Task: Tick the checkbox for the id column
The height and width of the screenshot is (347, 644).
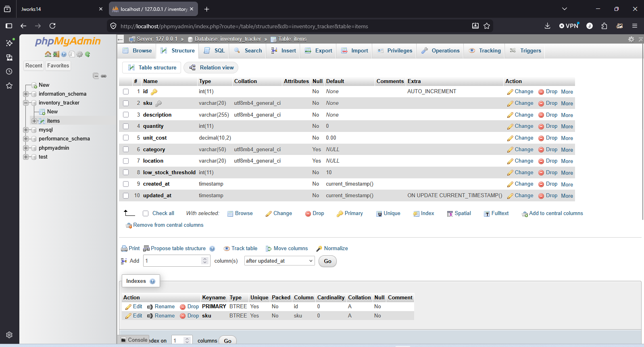Action: [126, 92]
